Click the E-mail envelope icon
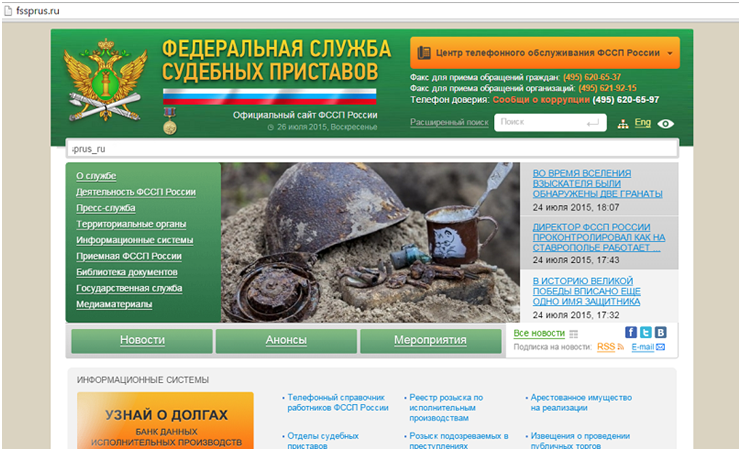741x451 pixels. (x=661, y=347)
